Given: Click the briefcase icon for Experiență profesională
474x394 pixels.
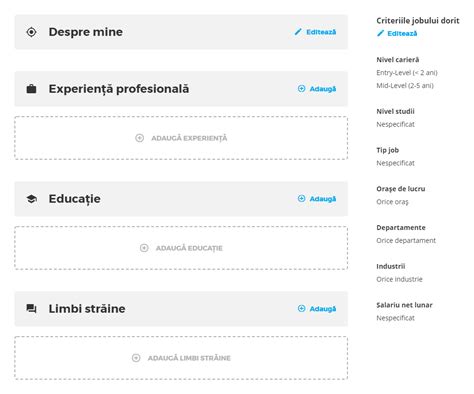Looking at the screenshot, I should click(31, 89).
